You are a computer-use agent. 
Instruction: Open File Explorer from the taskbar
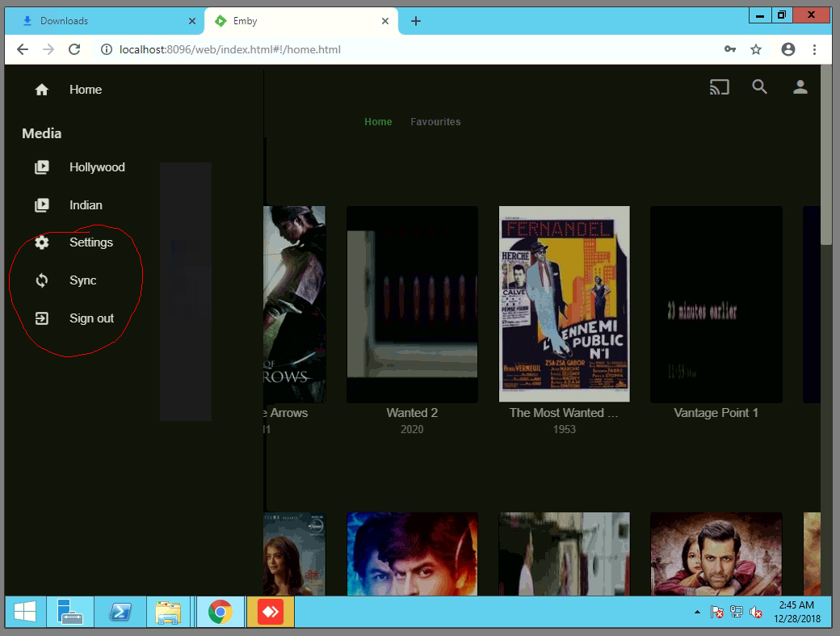click(168, 612)
